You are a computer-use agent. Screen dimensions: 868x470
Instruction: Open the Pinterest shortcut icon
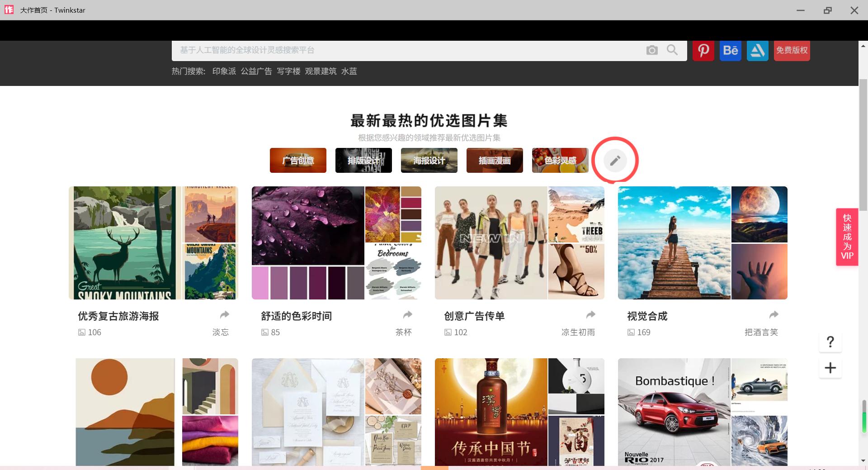(x=703, y=50)
